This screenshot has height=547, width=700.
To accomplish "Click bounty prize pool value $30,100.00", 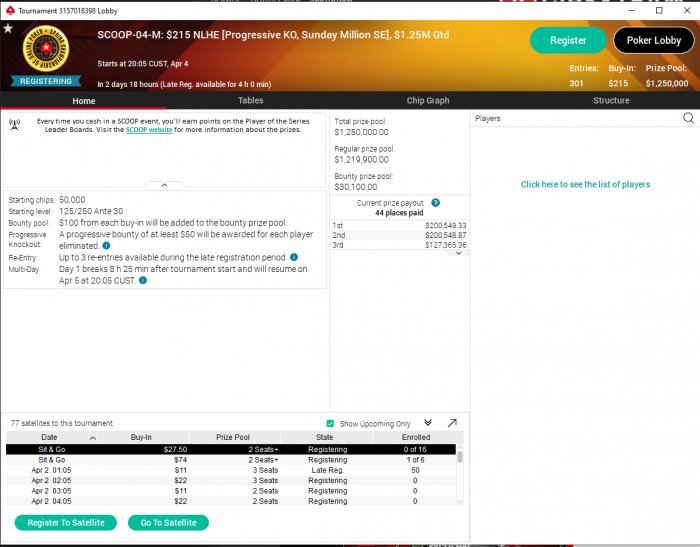I will coord(356,187).
